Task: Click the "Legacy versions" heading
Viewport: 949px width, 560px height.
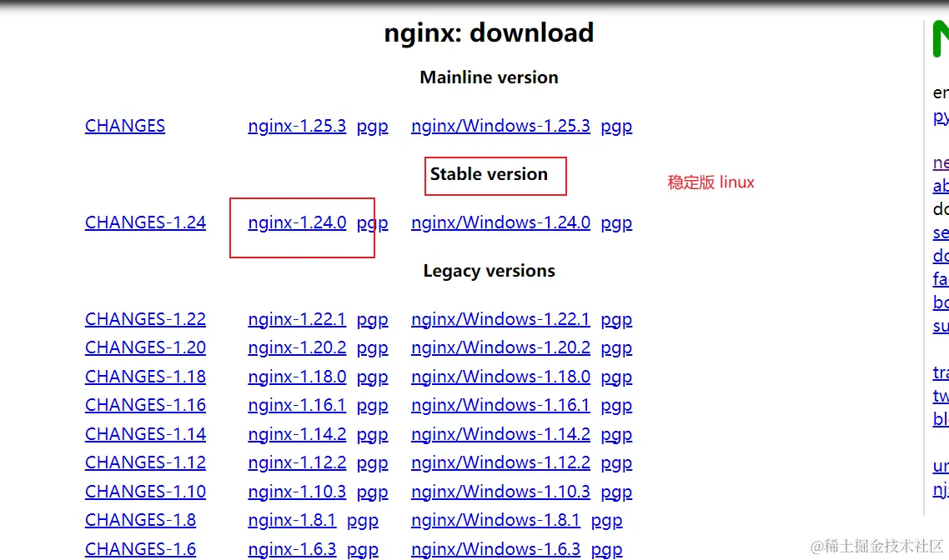Action: [489, 271]
